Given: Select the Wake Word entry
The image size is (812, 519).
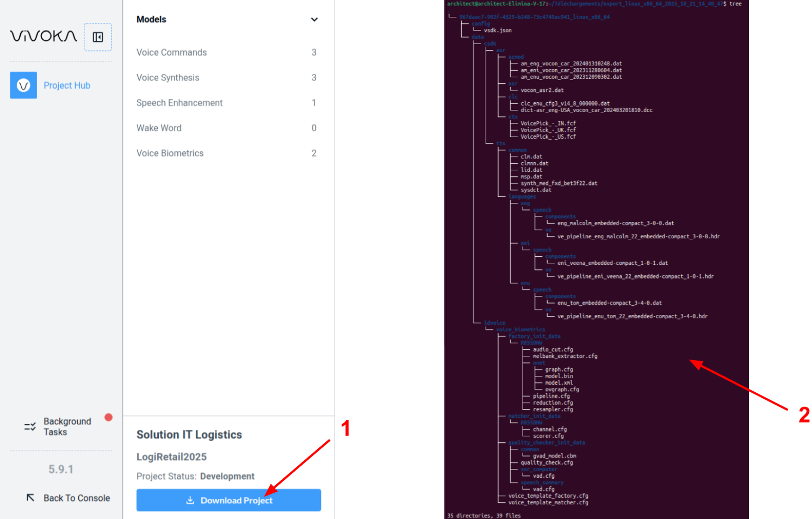Looking at the screenshot, I should (x=159, y=128).
